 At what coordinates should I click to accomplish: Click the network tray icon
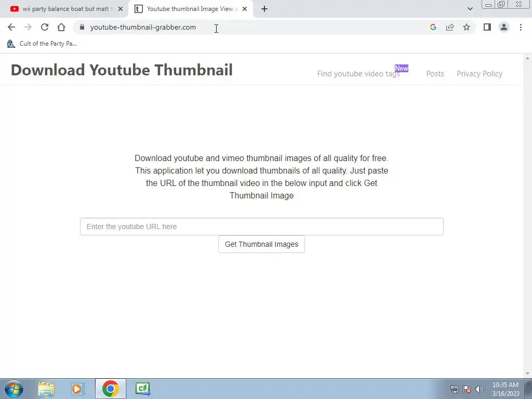point(454,389)
